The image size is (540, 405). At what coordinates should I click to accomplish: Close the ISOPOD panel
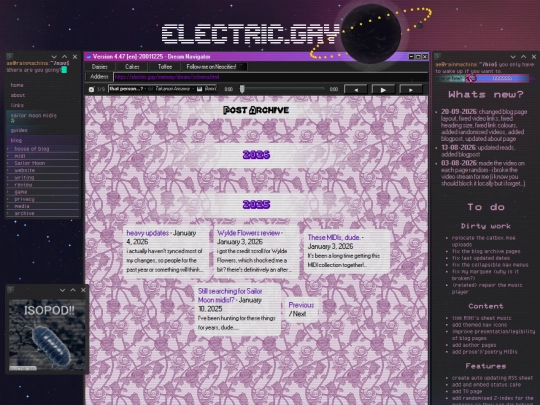[83, 290]
